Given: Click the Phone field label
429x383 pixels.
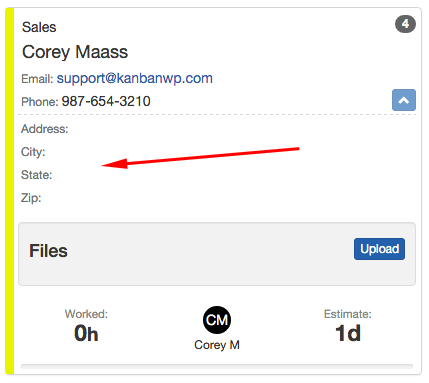Looking at the screenshot, I should pos(40,102).
